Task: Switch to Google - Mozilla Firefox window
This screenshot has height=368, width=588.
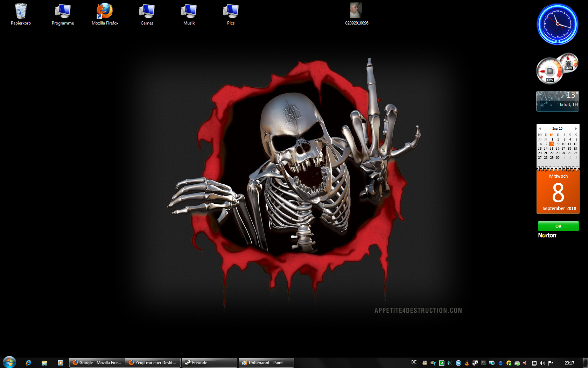Action: [x=97, y=363]
